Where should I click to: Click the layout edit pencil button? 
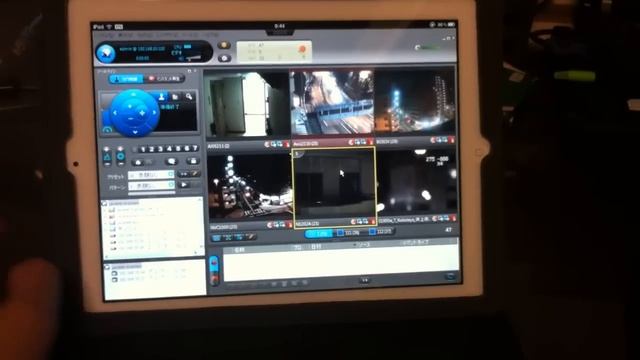pyautogui.click(x=251, y=236)
